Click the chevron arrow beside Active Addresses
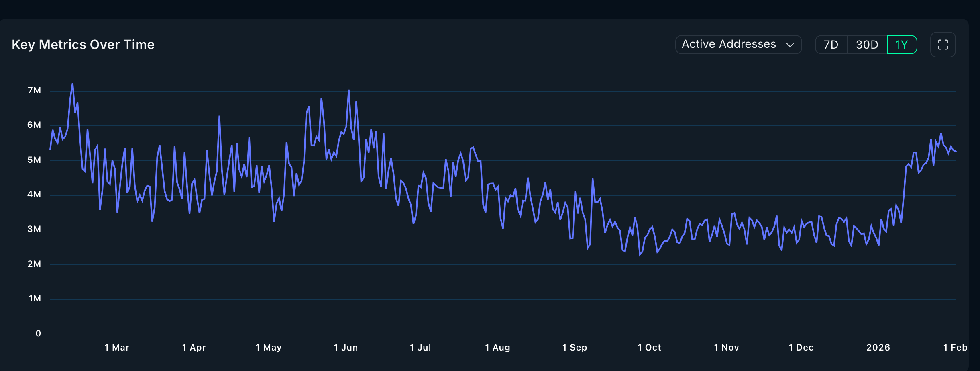This screenshot has height=371, width=980. pyautogui.click(x=790, y=45)
